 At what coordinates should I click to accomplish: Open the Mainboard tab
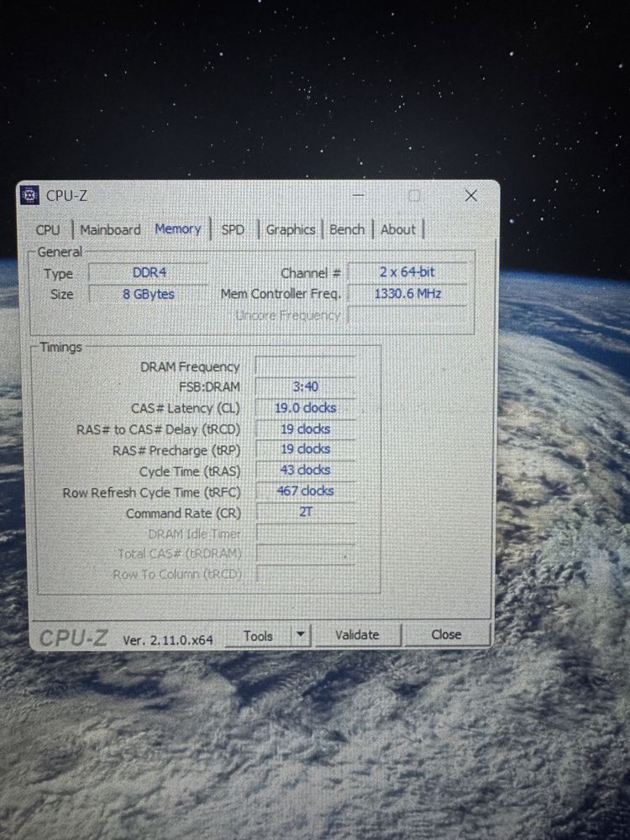pyautogui.click(x=110, y=230)
